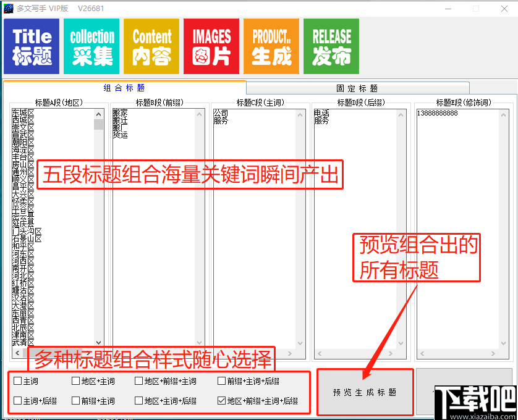Click the 多文写手 app icon in titlebar
This screenshot has height=420, width=518.
click(10, 8)
